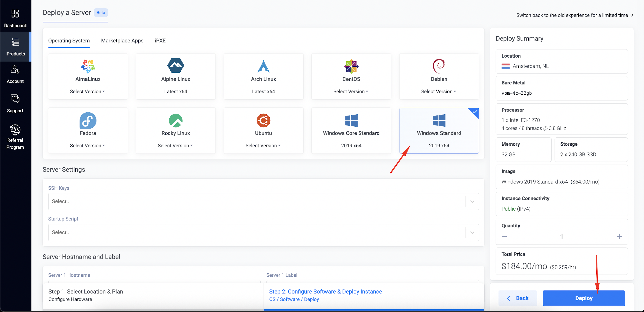The width and height of the screenshot is (644, 312).
Task: Toggle the selected Windows Standard checkmark
Action: tap(475, 112)
